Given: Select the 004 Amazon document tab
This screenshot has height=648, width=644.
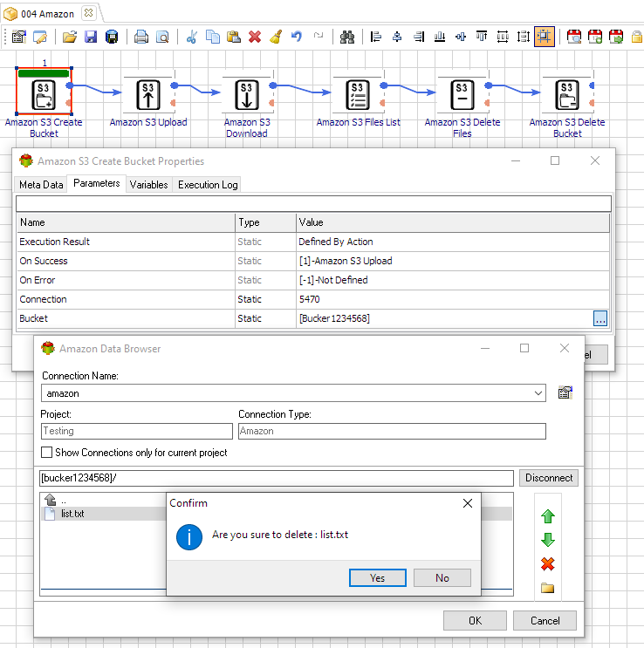Looking at the screenshot, I should (48, 14).
